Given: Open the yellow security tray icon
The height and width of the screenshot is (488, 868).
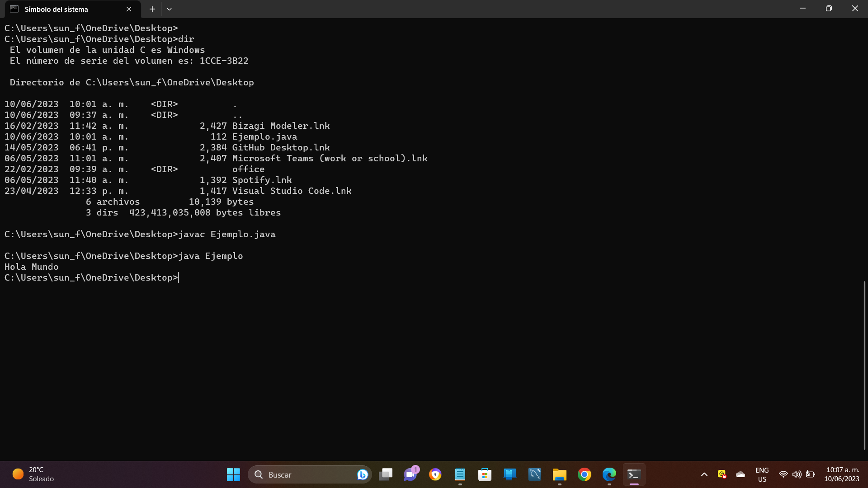Looking at the screenshot, I should [722, 474].
